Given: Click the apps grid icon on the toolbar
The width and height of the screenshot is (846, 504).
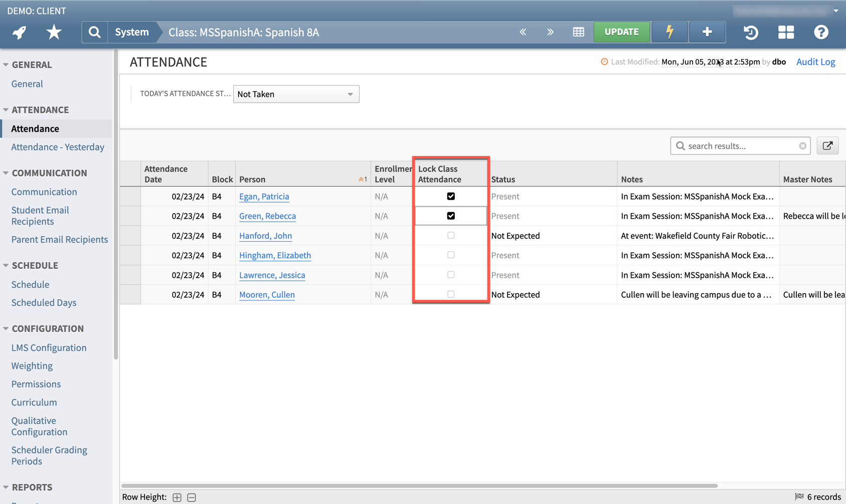Looking at the screenshot, I should pyautogui.click(x=786, y=32).
